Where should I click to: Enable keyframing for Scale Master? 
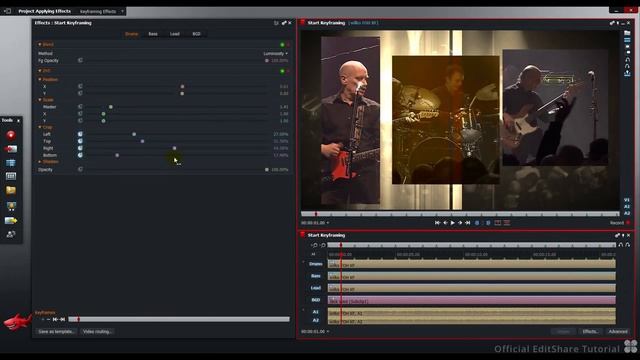click(80, 107)
